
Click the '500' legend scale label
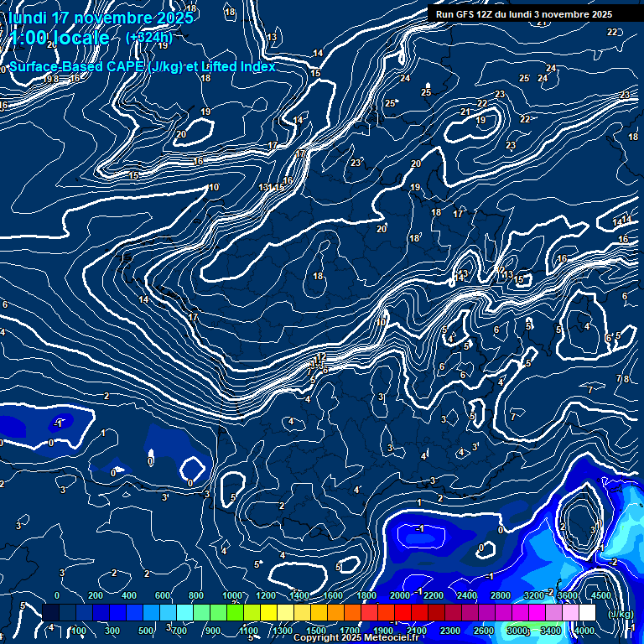(x=146, y=631)
